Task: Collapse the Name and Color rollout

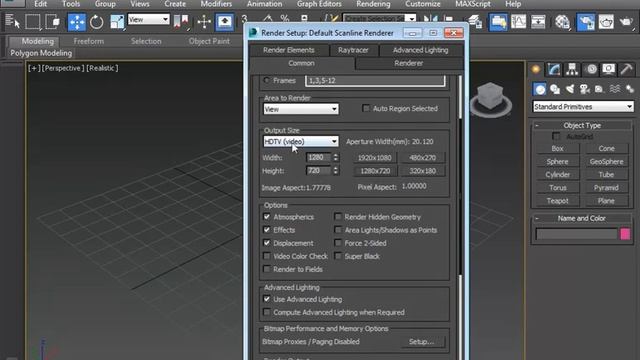Action: tap(582, 218)
